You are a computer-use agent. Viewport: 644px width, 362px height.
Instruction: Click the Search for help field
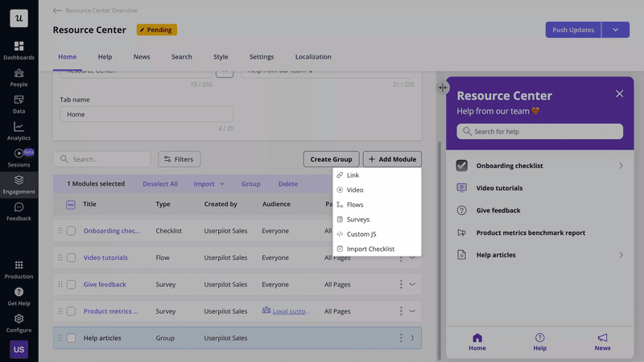tap(539, 131)
